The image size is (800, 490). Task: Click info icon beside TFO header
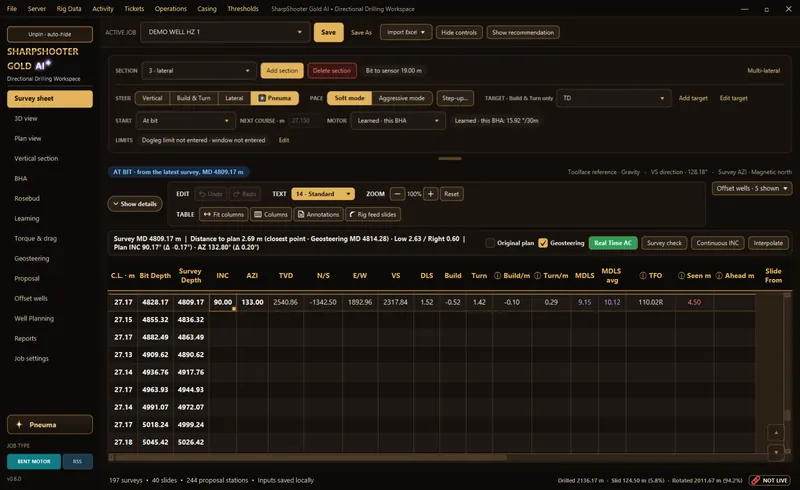click(x=643, y=276)
